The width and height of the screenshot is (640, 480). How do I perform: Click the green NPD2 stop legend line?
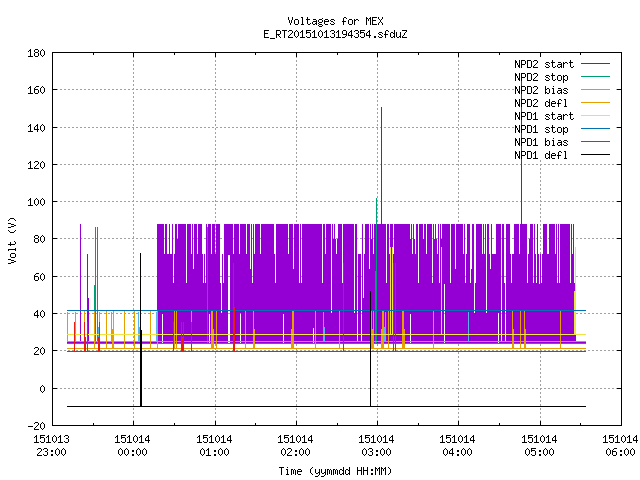pos(595,77)
